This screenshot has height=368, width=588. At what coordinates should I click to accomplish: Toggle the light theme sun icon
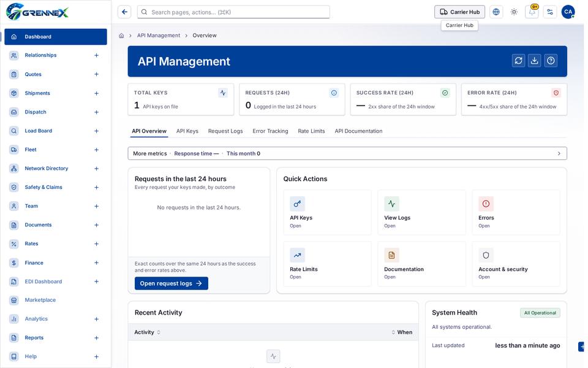click(x=514, y=12)
